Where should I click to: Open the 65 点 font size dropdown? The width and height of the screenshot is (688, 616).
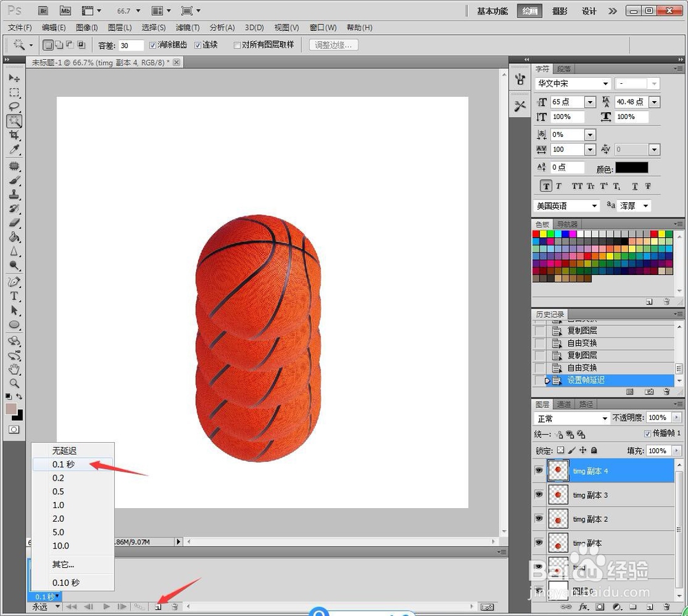[590, 102]
